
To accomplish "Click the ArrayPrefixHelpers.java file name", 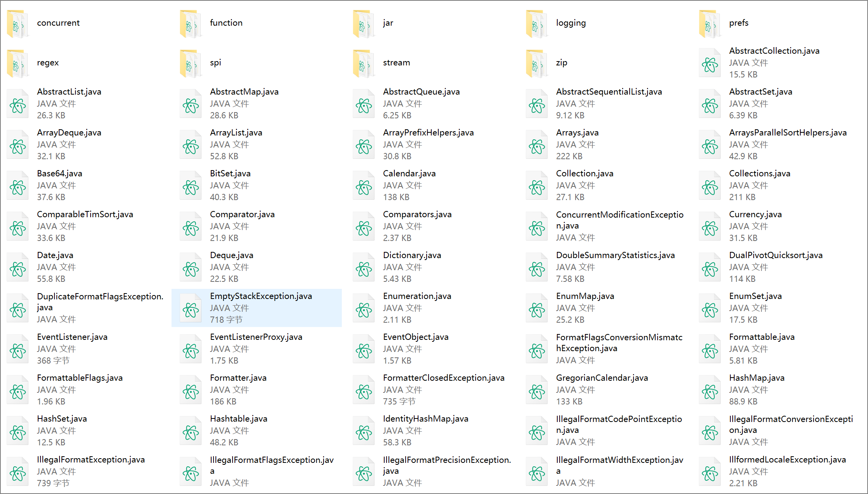I will [x=428, y=133].
